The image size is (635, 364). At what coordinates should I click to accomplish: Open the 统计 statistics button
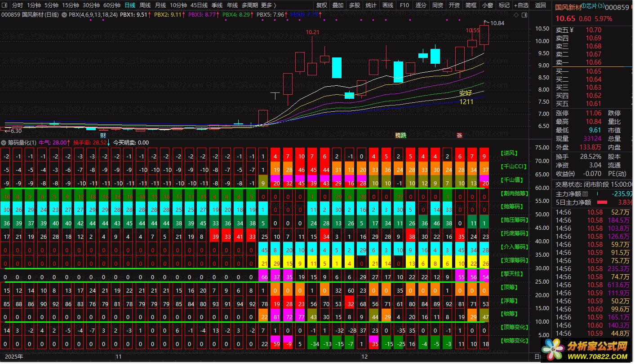[x=371, y=5]
